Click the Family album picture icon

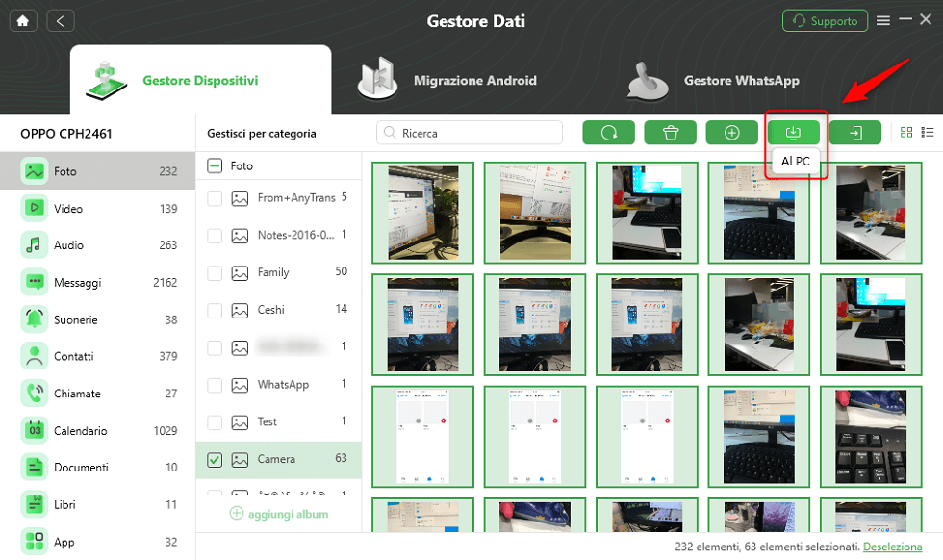pyautogui.click(x=240, y=273)
